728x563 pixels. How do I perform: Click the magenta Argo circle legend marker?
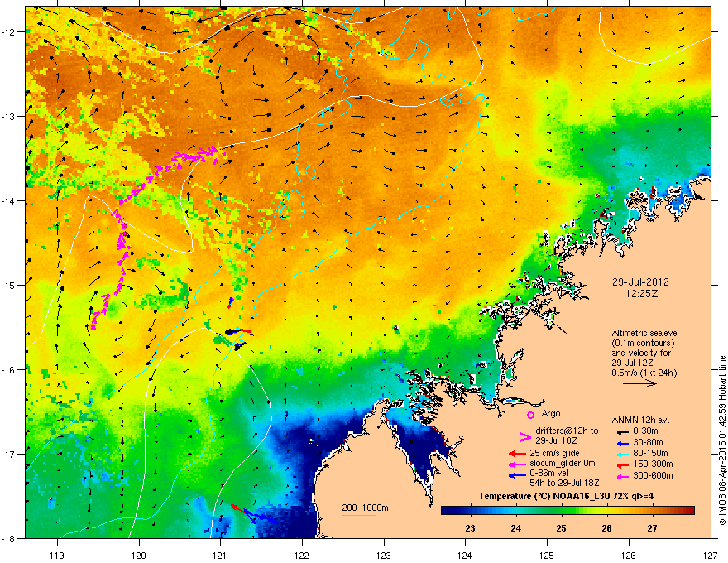pos(530,415)
